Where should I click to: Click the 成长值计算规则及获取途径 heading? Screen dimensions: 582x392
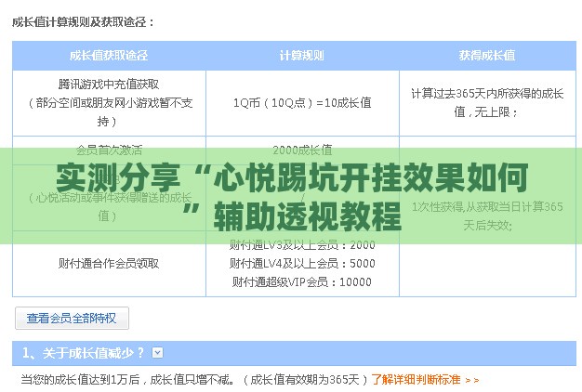[83, 22]
